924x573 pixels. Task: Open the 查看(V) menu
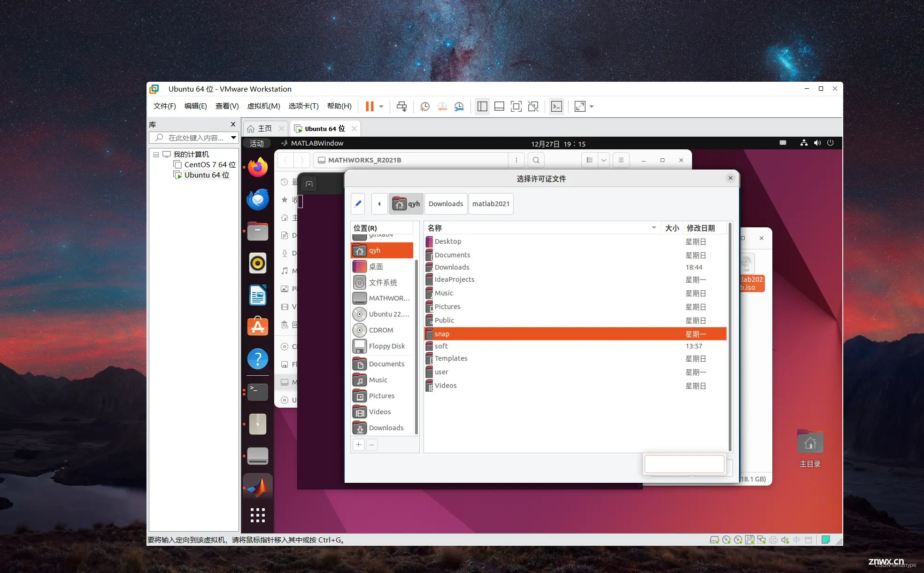click(227, 106)
